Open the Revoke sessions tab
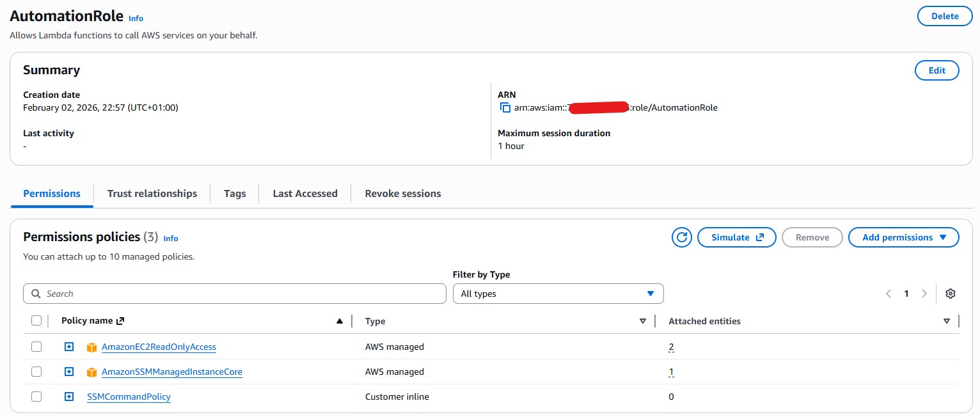The image size is (980, 417). pyautogui.click(x=402, y=193)
